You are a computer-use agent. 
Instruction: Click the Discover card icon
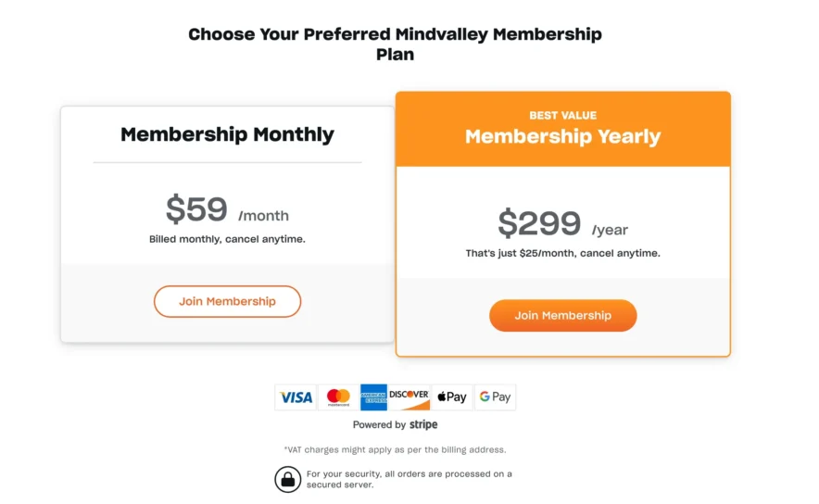click(x=409, y=397)
